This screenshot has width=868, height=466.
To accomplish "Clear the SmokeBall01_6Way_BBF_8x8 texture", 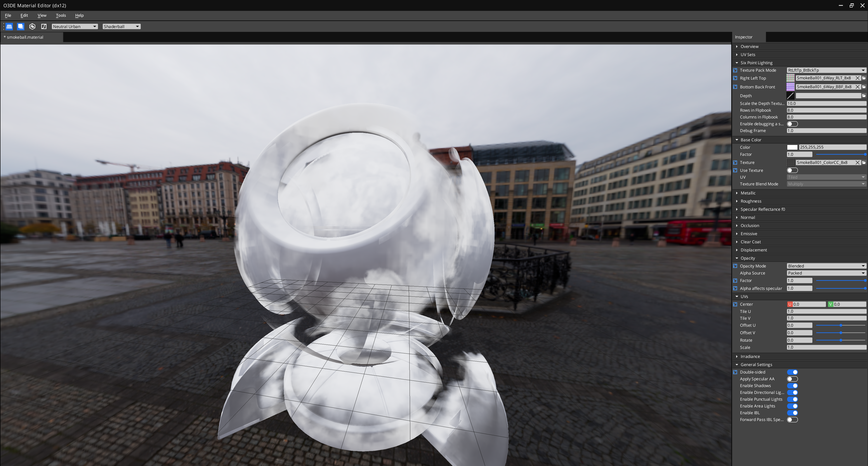I will pyautogui.click(x=858, y=87).
